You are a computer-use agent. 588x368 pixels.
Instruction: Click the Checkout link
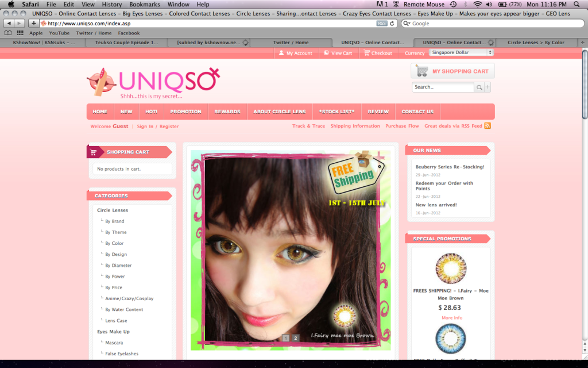[378, 53]
